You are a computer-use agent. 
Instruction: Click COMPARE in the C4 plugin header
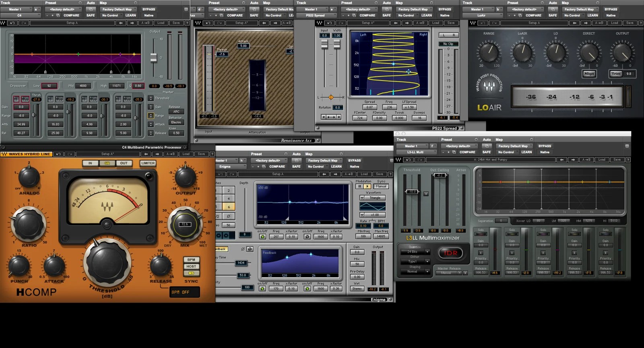pos(71,15)
